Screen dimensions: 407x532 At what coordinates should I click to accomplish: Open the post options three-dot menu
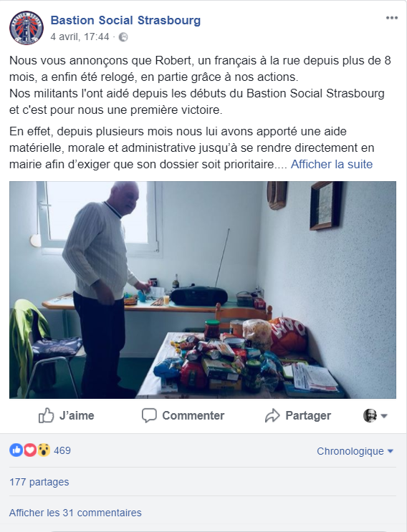point(392,18)
